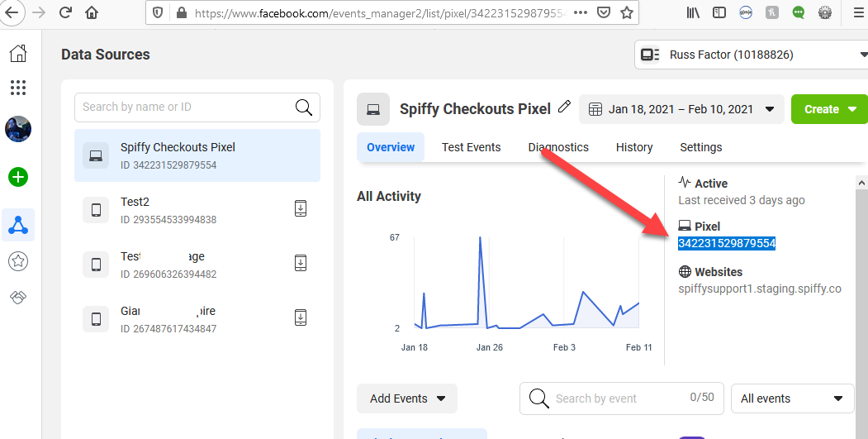868x439 pixels.
Task: Open the green Create dropdown
Action: 830,109
